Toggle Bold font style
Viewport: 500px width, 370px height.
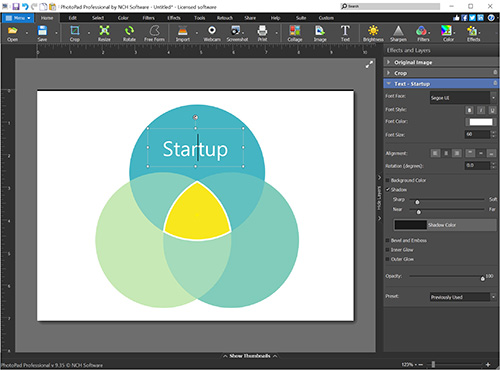tap(469, 110)
